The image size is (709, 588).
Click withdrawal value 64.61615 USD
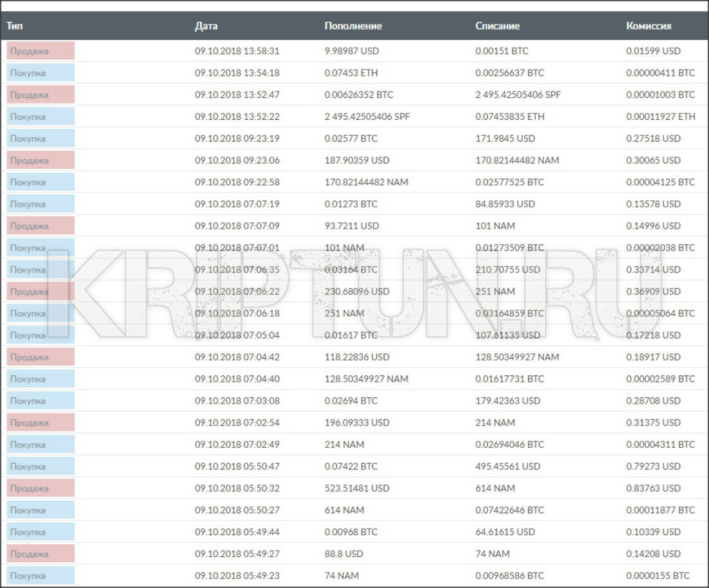[505, 532]
